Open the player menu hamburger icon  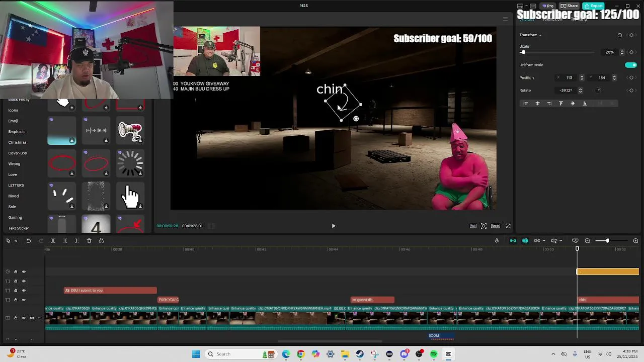pos(506,19)
